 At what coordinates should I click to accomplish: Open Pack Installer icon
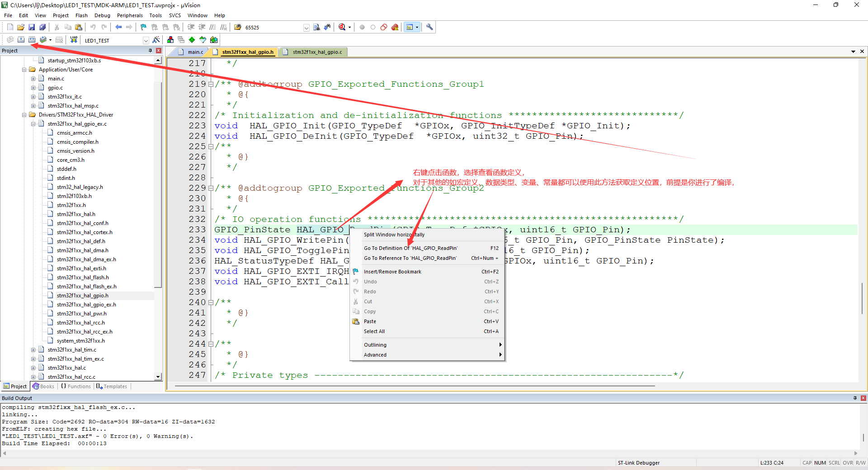[214, 40]
